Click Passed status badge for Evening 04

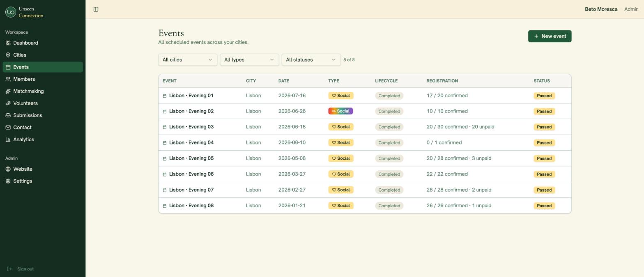tap(544, 143)
